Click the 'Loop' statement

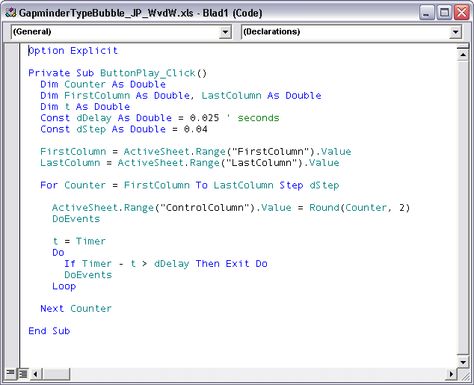pyautogui.click(x=64, y=286)
